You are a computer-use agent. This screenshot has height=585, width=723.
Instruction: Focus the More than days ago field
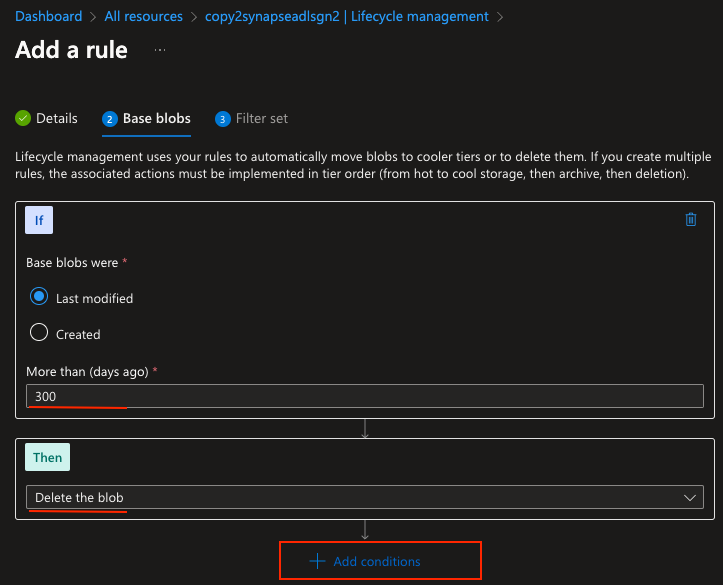(x=365, y=396)
